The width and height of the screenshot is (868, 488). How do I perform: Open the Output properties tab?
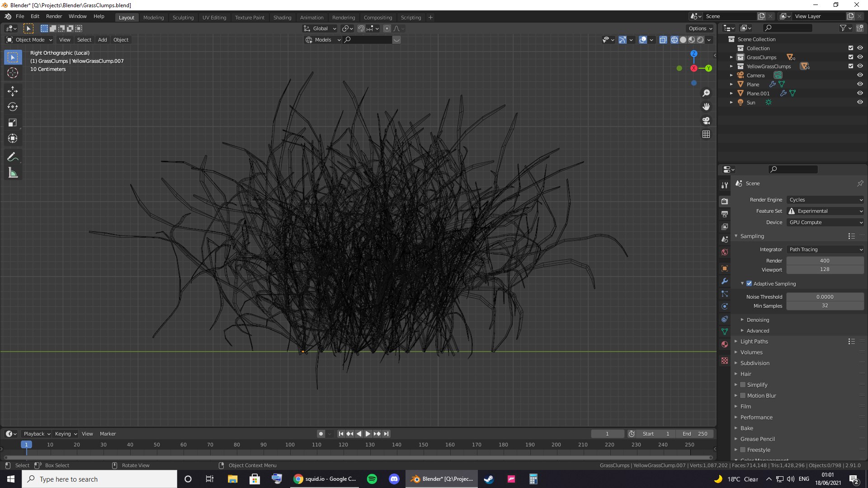point(725,214)
